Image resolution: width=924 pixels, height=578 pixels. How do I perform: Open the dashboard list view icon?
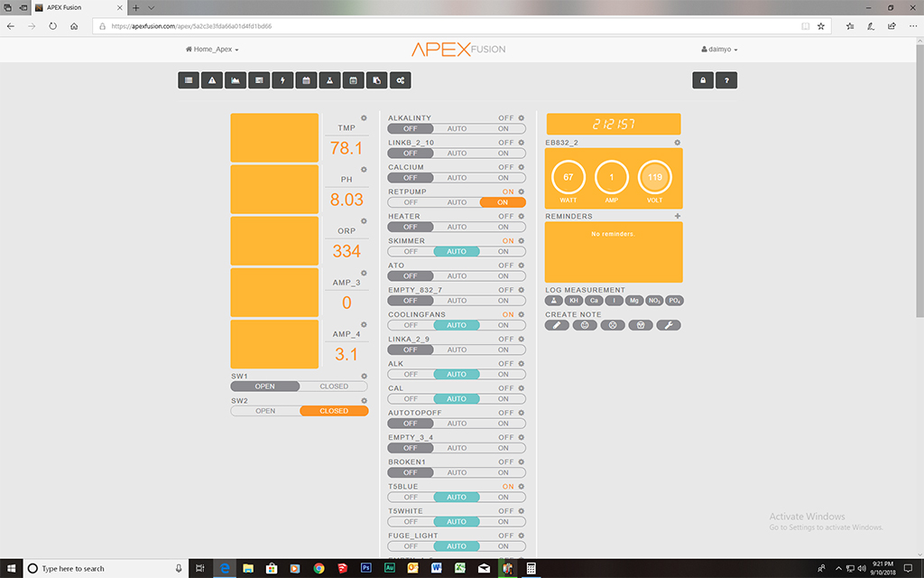pyautogui.click(x=189, y=80)
